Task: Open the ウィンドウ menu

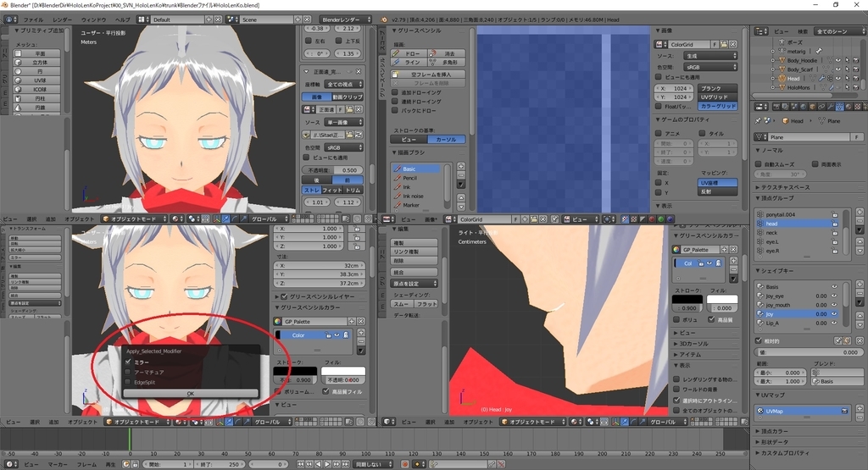Action: point(93,19)
